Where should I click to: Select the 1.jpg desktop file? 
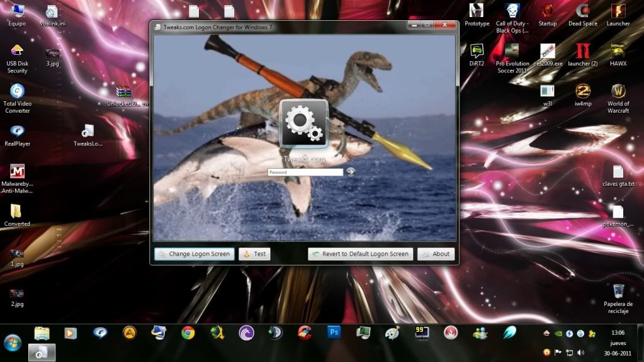click(x=17, y=257)
